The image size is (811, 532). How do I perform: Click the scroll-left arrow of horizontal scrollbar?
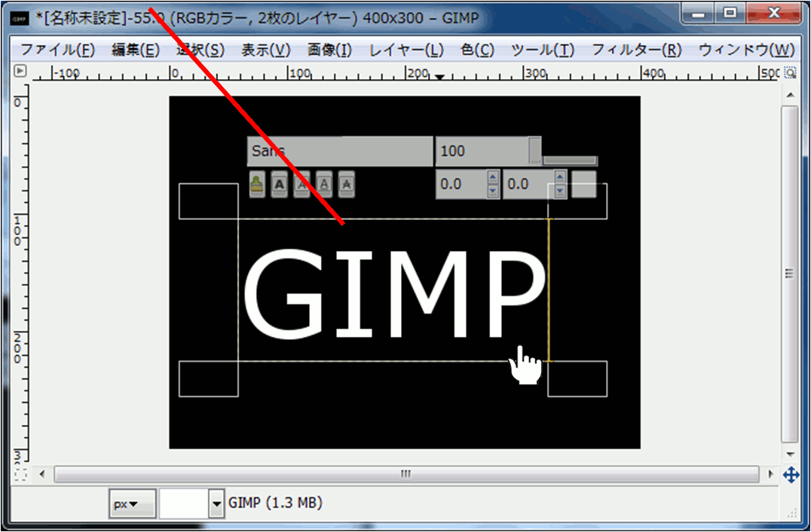coord(41,475)
